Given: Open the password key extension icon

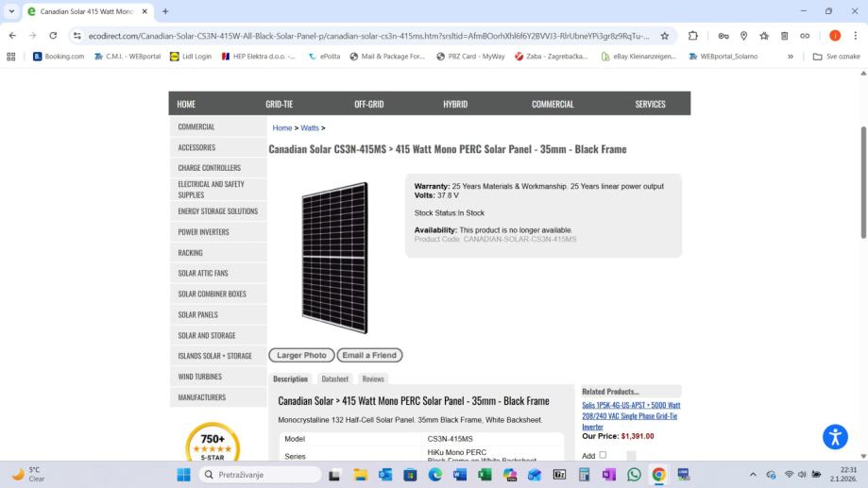Looking at the screenshot, I should [x=723, y=36].
